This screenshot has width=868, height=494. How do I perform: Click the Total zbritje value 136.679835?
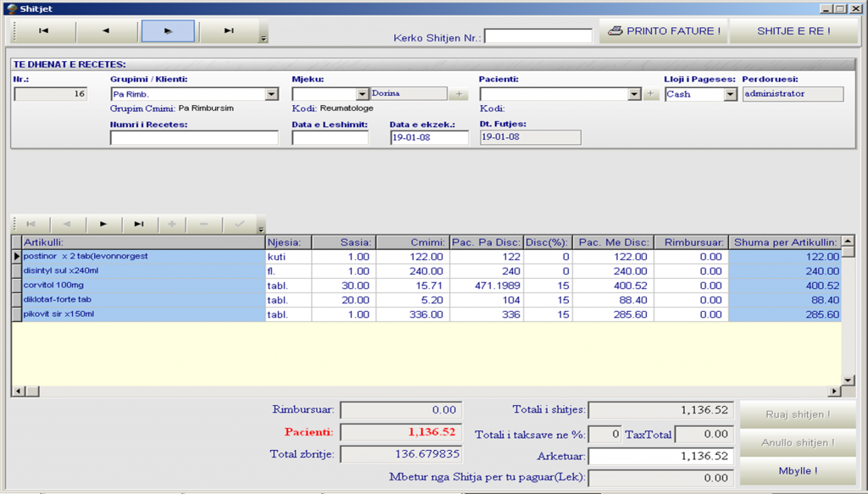pyautogui.click(x=401, y=454)
